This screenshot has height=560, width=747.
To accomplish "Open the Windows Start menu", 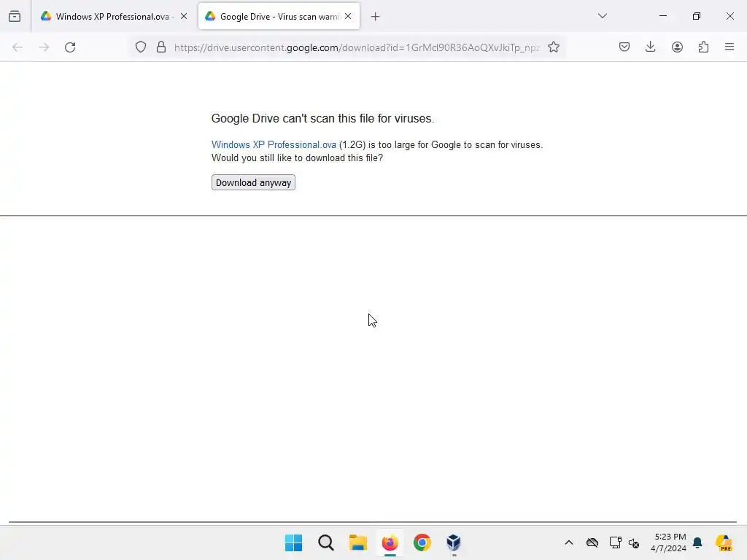I will pos(293,542).
